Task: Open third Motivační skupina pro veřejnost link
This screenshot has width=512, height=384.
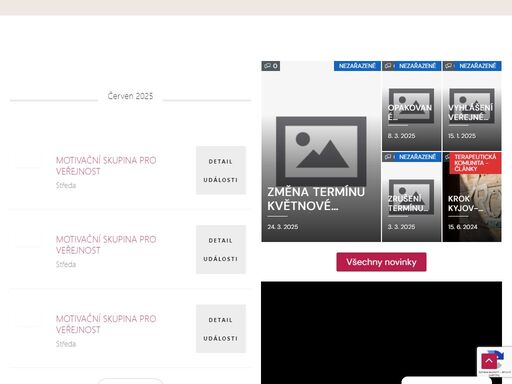Action: pyautogui.click(x=106, y=324)
